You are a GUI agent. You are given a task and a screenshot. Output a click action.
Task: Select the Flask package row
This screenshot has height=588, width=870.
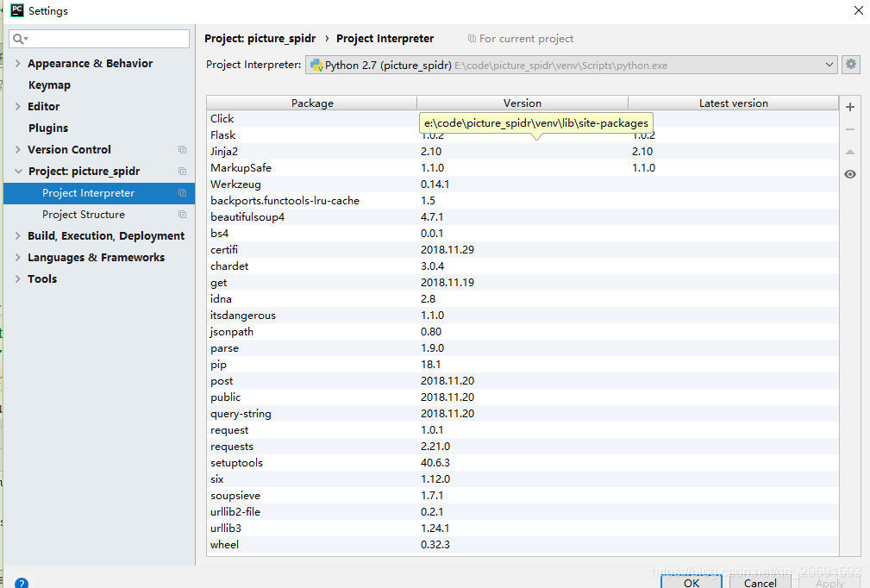(x=523, y=134)
